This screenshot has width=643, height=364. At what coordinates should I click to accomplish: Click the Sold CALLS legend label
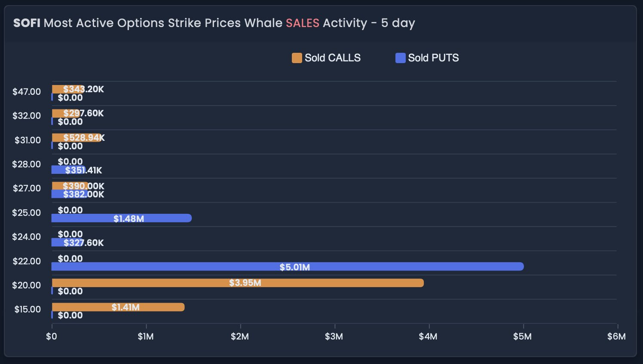(332, 58)
